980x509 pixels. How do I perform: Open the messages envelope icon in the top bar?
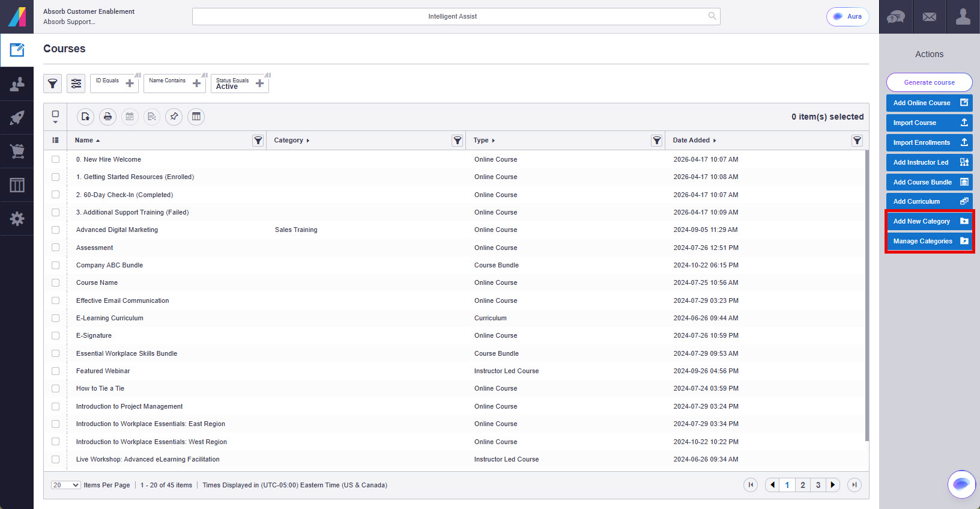930,17
